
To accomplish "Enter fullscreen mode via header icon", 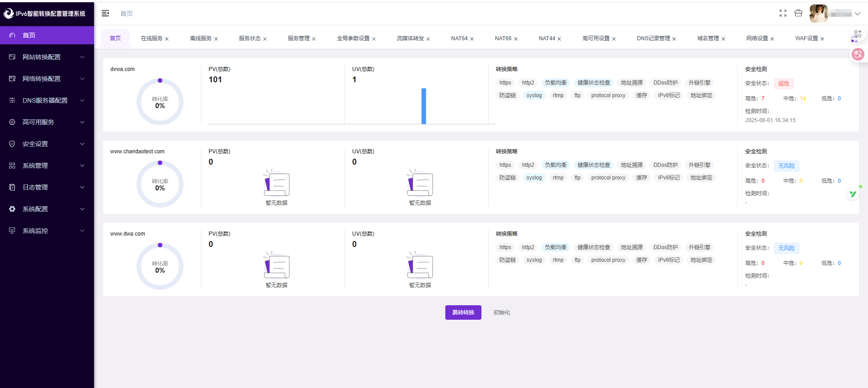I will click(x=783, y=14).
